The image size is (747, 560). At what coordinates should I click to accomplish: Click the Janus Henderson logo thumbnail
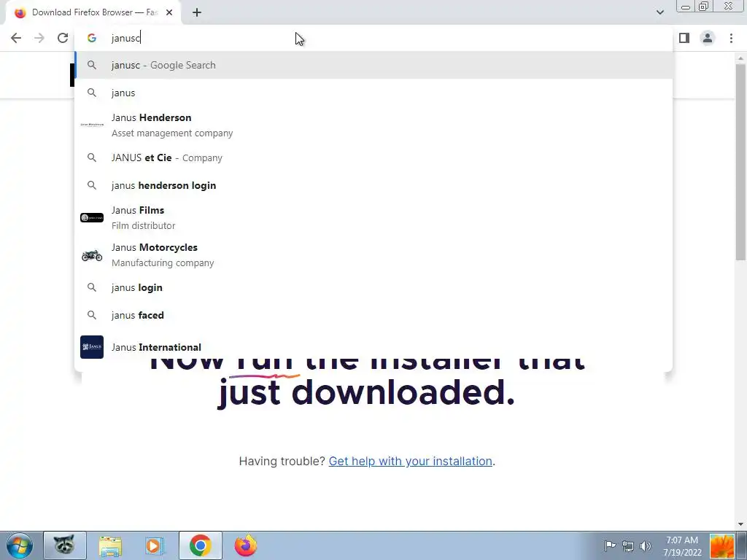click(92, 125)
